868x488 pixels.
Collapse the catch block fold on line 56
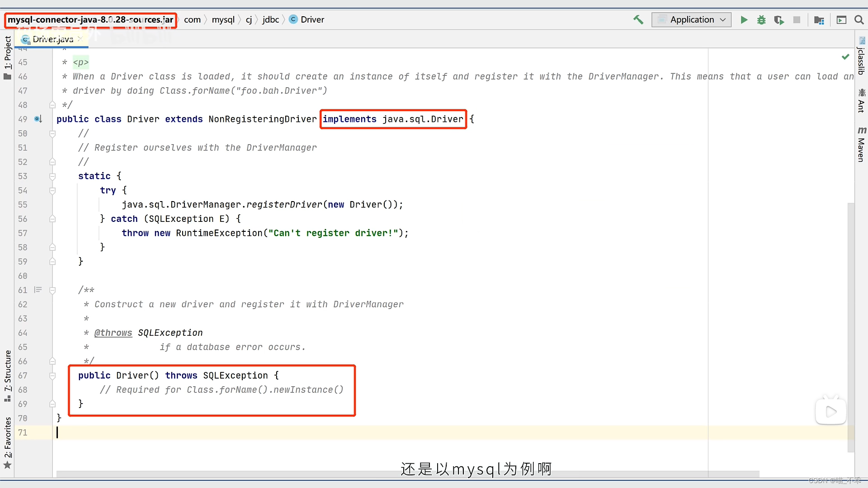tap(52, 219)
